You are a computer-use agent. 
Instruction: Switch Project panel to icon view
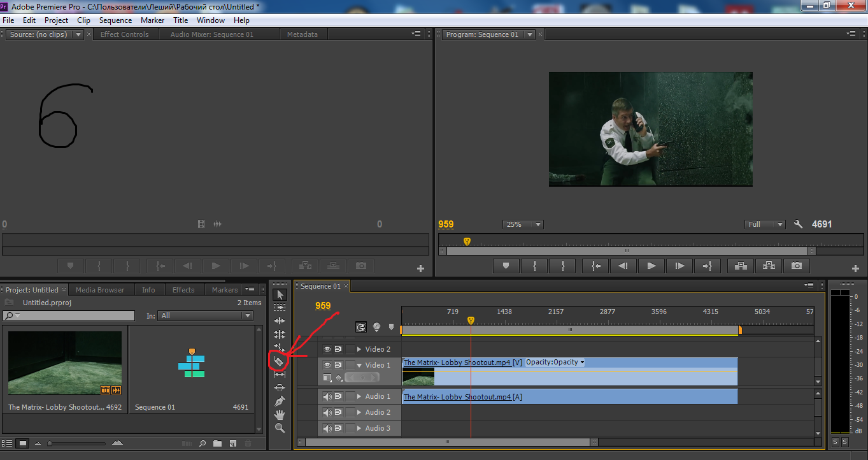tap(23, 443)
